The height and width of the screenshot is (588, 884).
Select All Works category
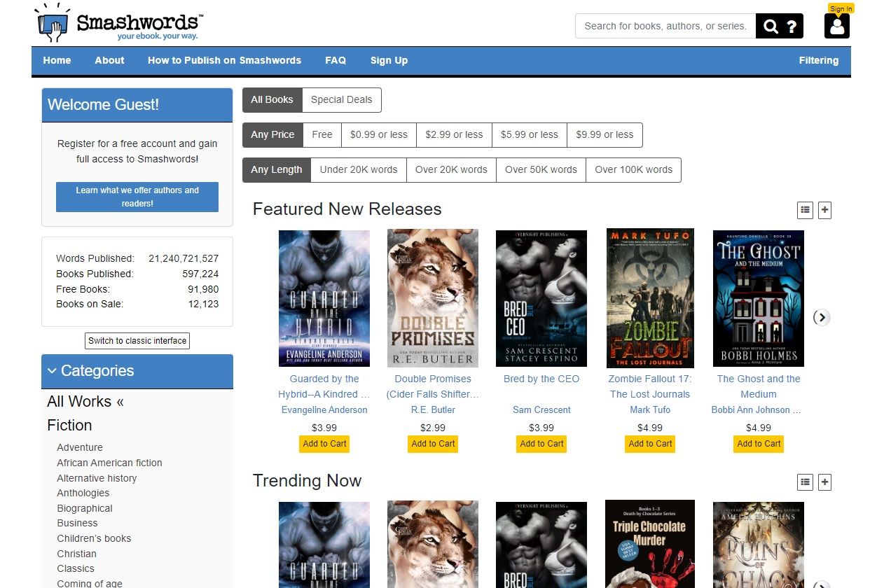coord(85,402)
